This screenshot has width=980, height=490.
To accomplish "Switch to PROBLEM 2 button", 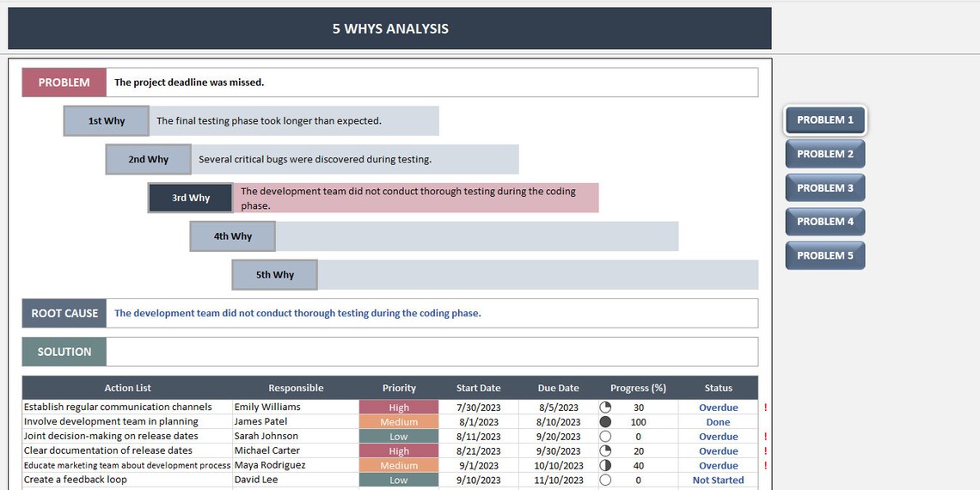I will [x=825, y=154].
